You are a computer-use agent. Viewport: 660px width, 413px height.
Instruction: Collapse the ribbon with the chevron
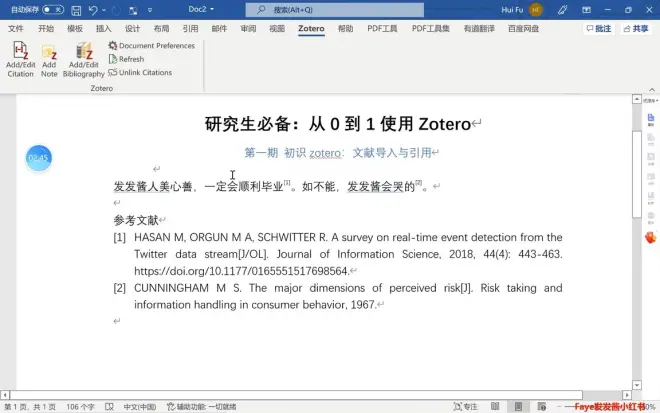tap(652, 89)
